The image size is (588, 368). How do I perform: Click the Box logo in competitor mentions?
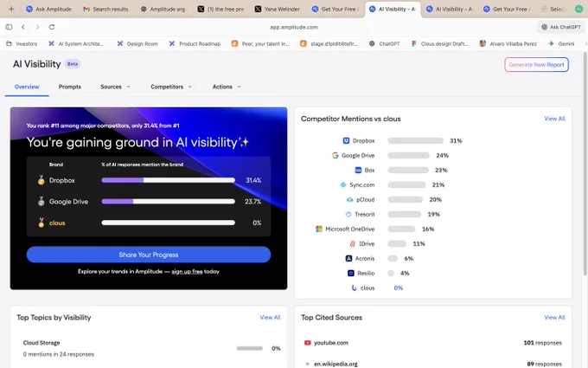[358, 170]
